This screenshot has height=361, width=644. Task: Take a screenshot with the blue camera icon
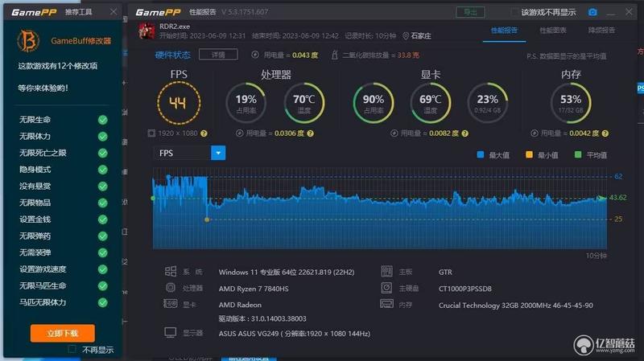(x=592, y=12)
